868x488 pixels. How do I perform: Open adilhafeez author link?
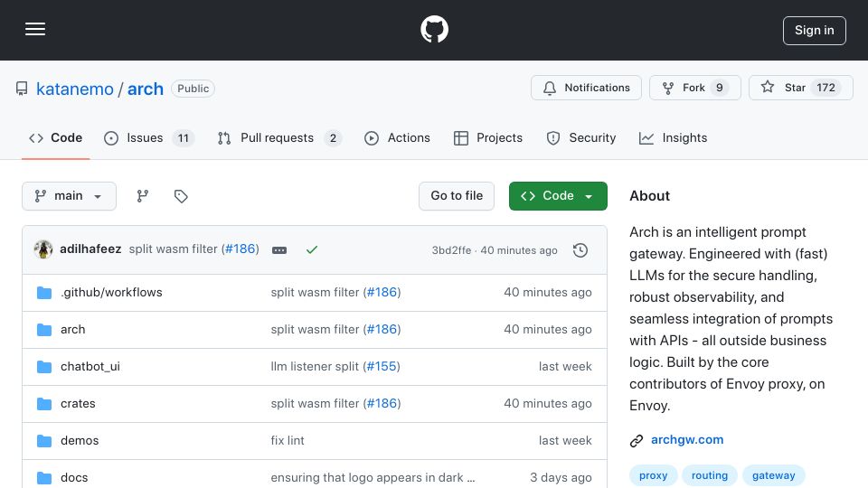[x=90, y=249]
